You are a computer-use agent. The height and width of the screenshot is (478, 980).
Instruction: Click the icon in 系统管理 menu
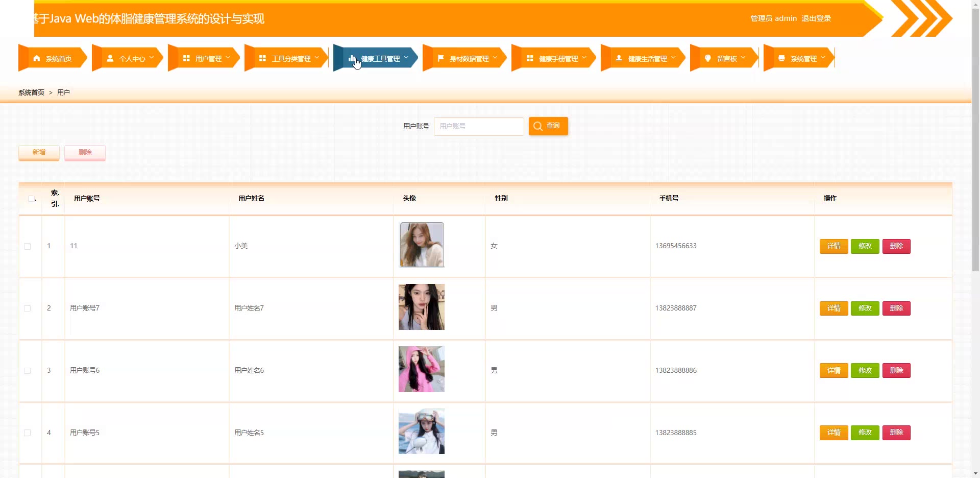point(781,58)
